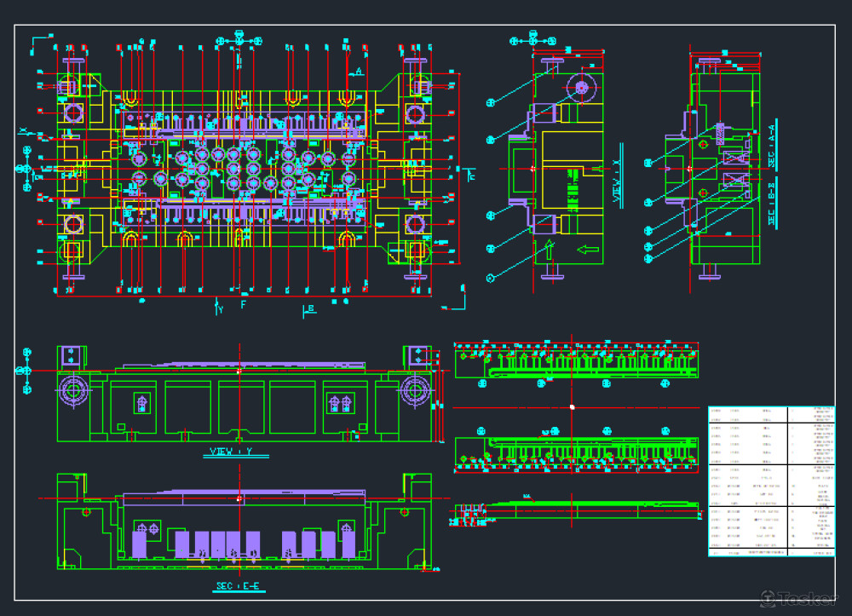Select large purple circle at right of View Y

point(417,391)
